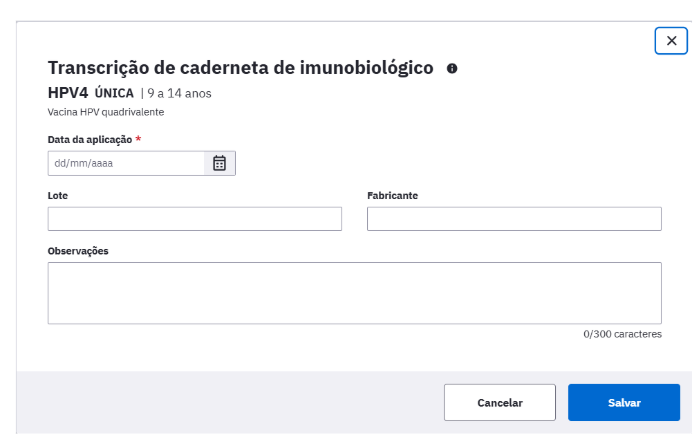Click the '0/300 caracteres' counter

click(x=622, y=334)
